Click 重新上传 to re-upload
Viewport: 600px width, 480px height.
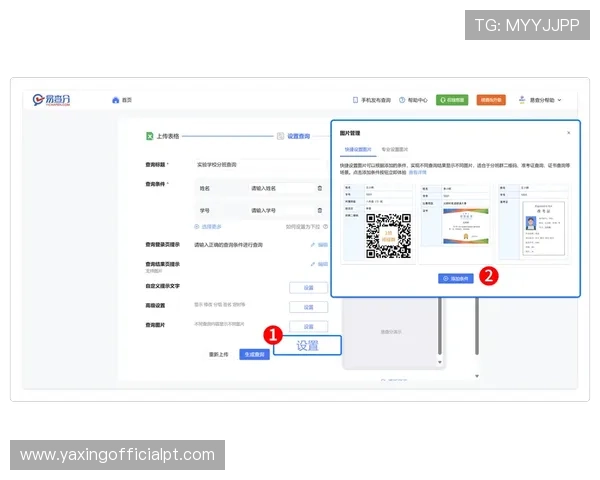coord(218,355)
